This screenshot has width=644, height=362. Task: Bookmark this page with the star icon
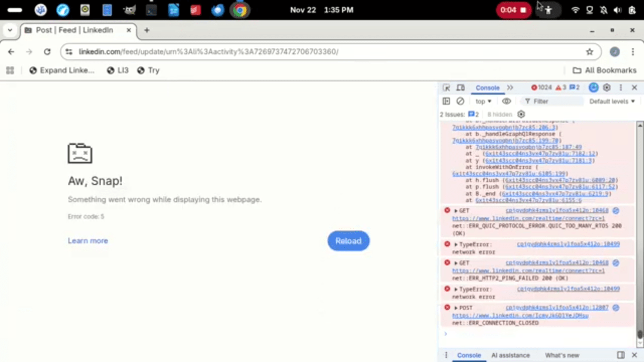click(590, 52)
